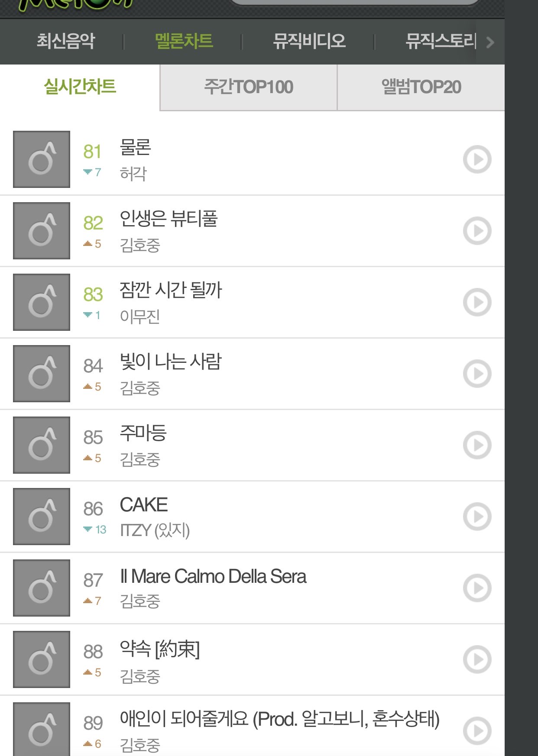538x756 pixels.
Task: Switch to the 앨범TOP20 tab
Action: point(421,87)
